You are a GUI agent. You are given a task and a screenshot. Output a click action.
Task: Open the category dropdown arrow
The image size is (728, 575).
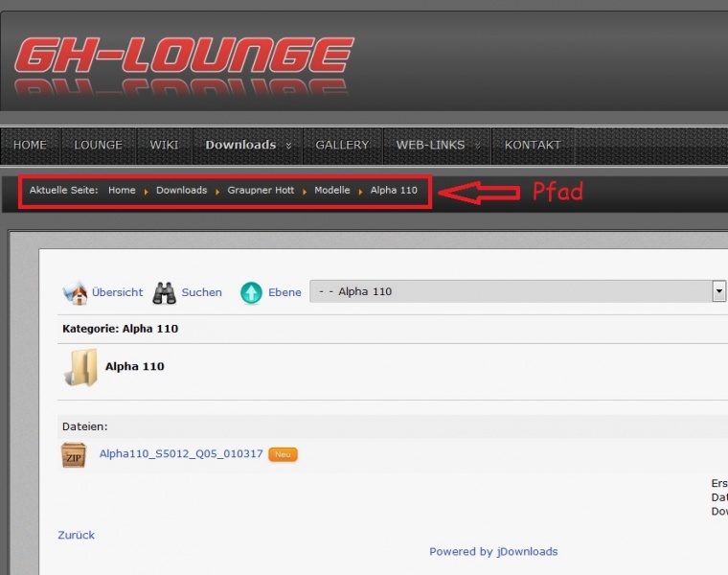point(718,291)
